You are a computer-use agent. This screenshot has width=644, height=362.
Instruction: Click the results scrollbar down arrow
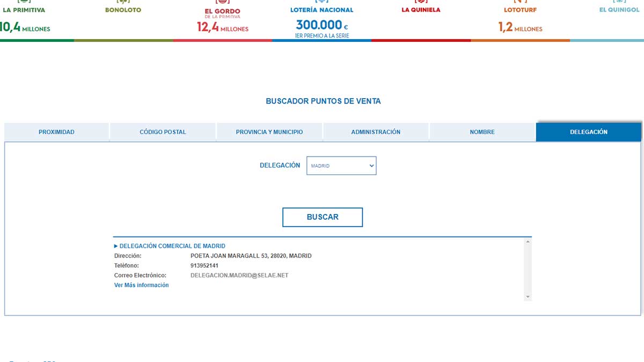point(528,297)
